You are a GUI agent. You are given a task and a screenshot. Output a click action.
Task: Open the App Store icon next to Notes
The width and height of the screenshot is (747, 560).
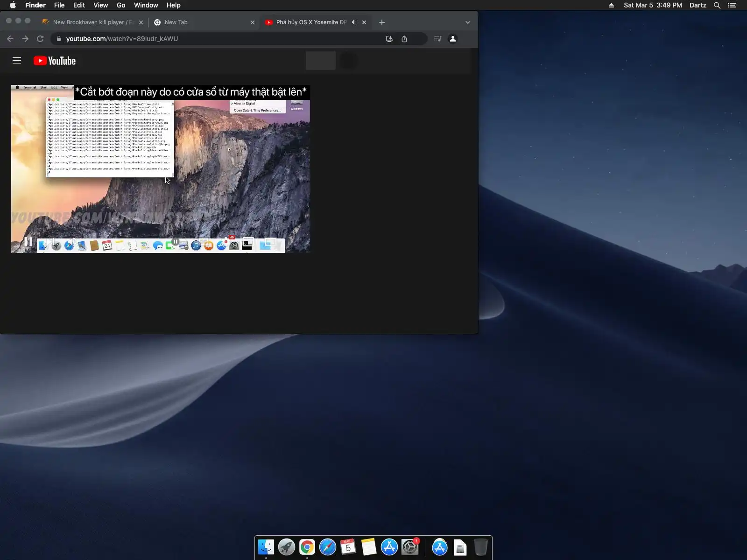[389, 547]
